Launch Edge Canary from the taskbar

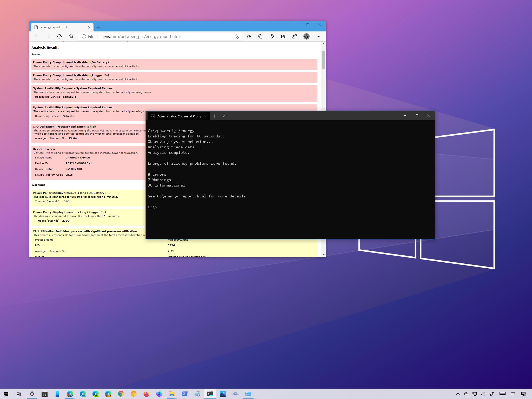[108, 394]
